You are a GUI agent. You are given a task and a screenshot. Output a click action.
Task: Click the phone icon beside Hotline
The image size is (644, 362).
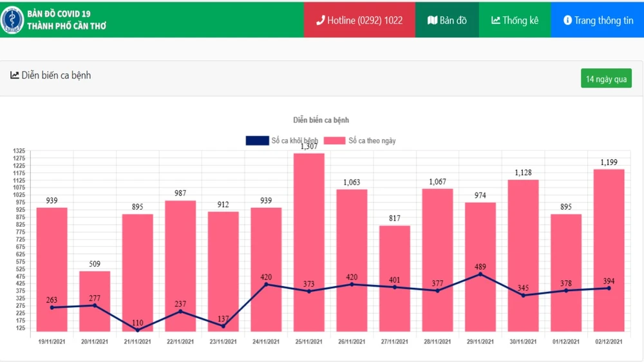320,20
